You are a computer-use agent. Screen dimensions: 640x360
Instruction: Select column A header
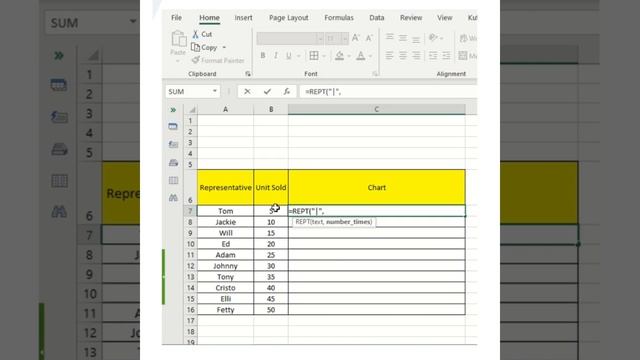click(225, 109)
